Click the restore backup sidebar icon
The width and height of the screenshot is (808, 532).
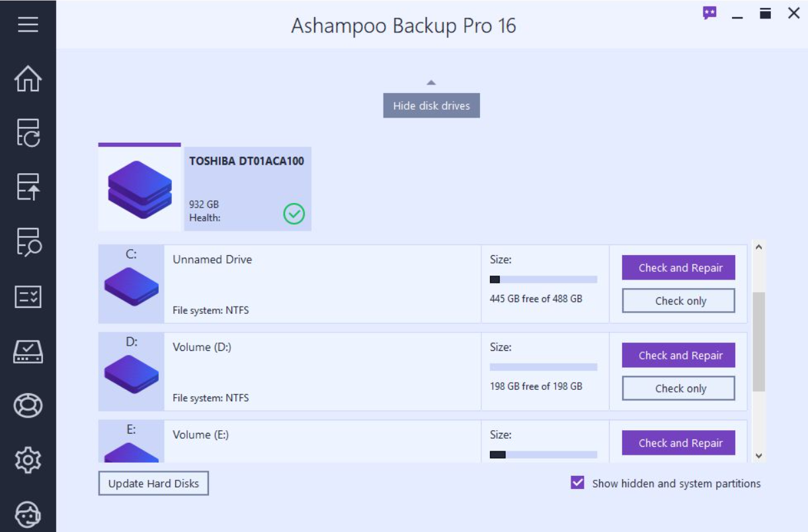28,187
